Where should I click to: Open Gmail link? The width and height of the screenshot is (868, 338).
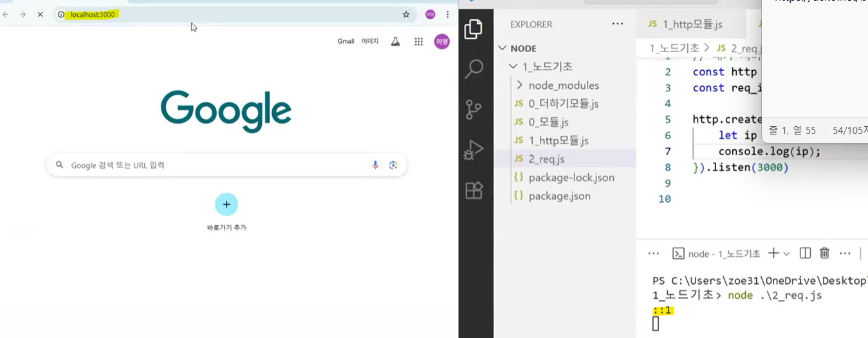pos(346,41)
